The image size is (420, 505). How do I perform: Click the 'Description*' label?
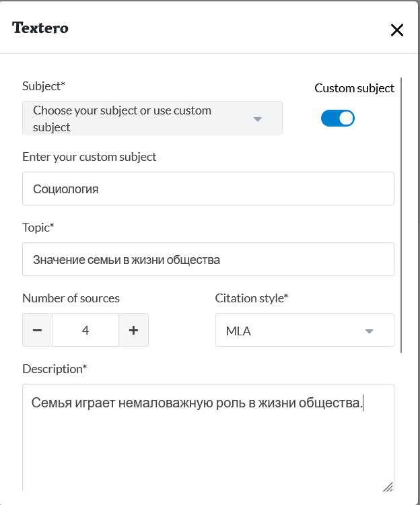point(55,369)
